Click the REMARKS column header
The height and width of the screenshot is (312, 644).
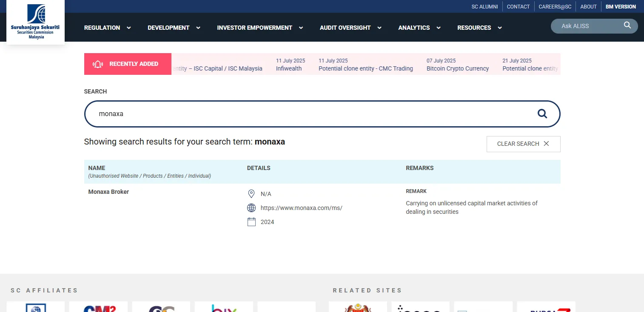point(420,168)
